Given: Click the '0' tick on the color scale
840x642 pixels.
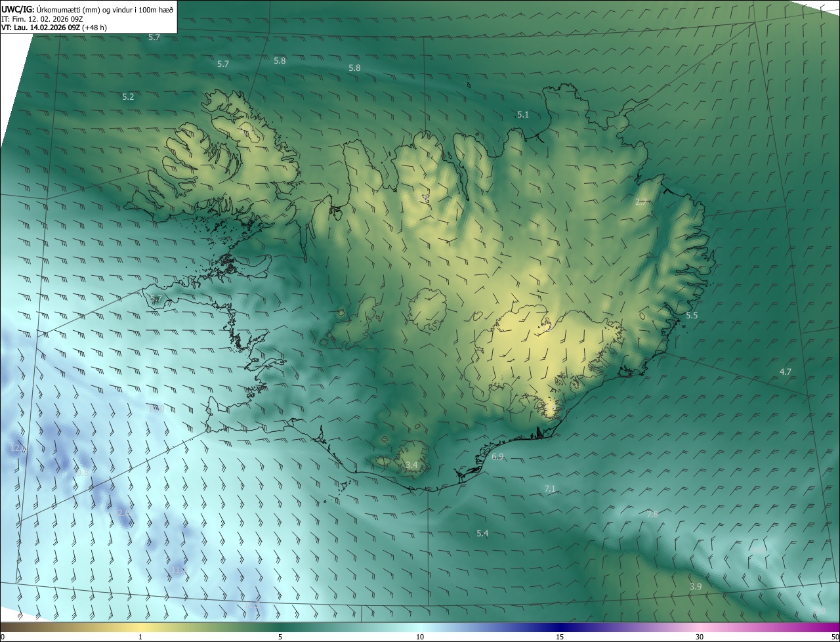Looking at the screenshot, I should click(3, 637).
